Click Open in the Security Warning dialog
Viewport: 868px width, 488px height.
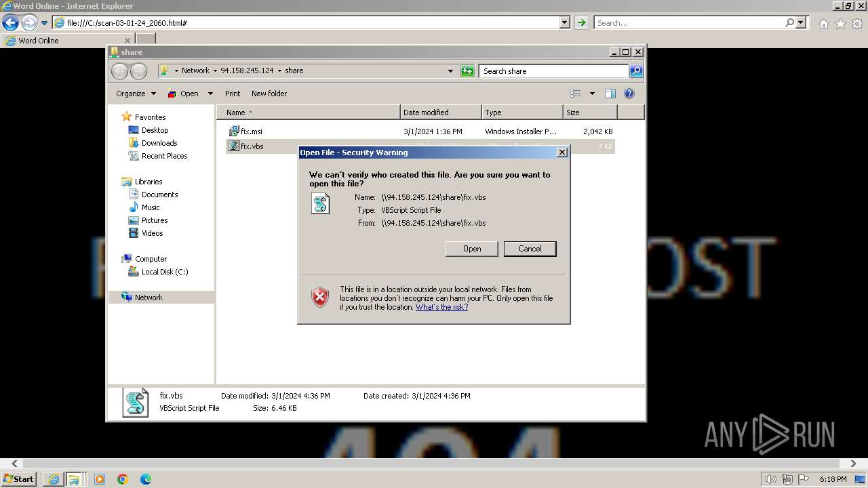472,249
